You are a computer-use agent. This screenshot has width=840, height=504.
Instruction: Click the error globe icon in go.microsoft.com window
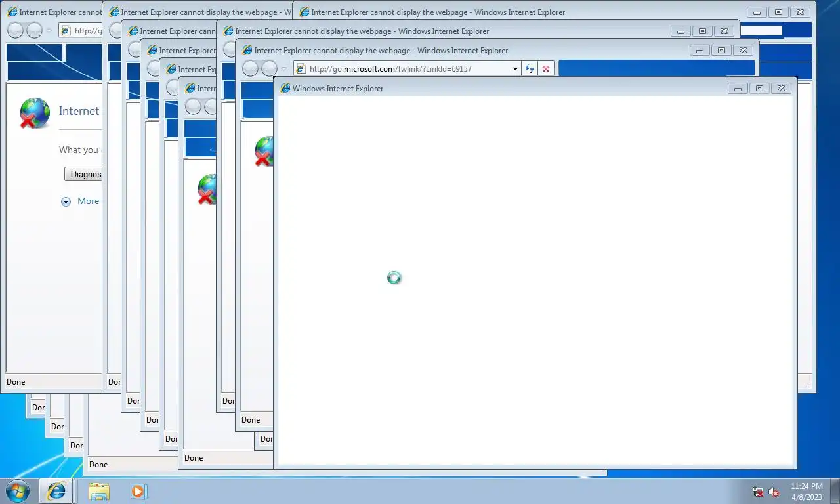264,151
